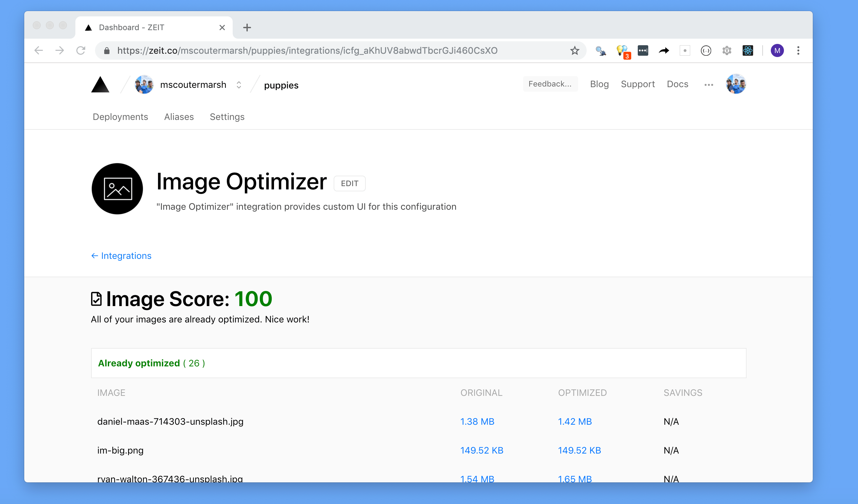Reload the page with the refresh icon
Viewport: 858px width, 504px height.
pos(81,51)
